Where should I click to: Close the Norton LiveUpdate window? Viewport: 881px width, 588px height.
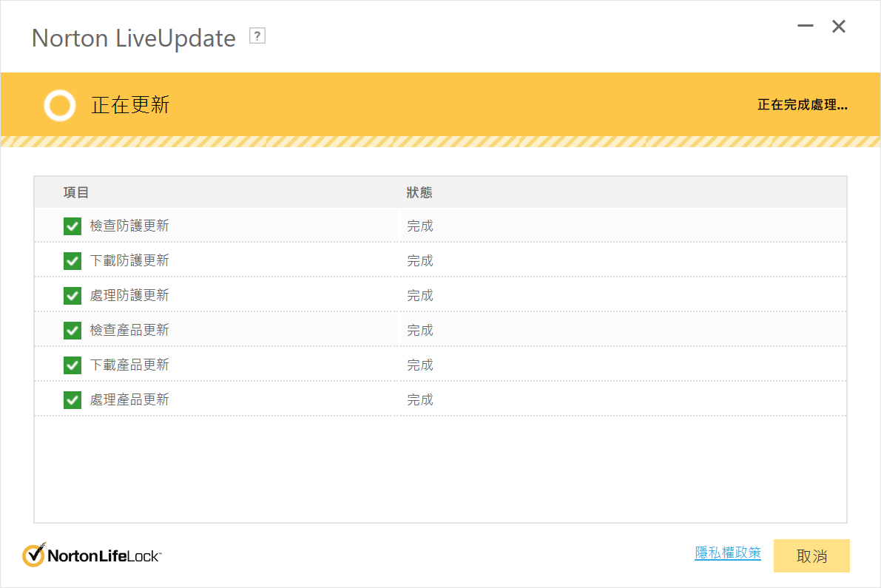(x=839, y=27)
